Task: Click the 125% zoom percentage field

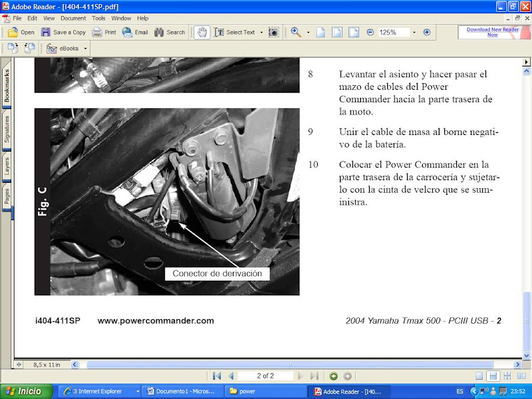Action: [394, 32]
